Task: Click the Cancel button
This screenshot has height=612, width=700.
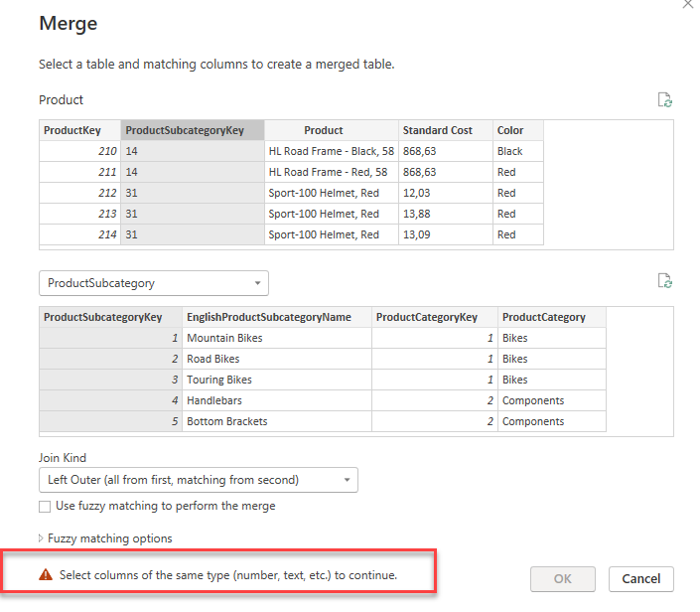Action: (x=640, y=579)
